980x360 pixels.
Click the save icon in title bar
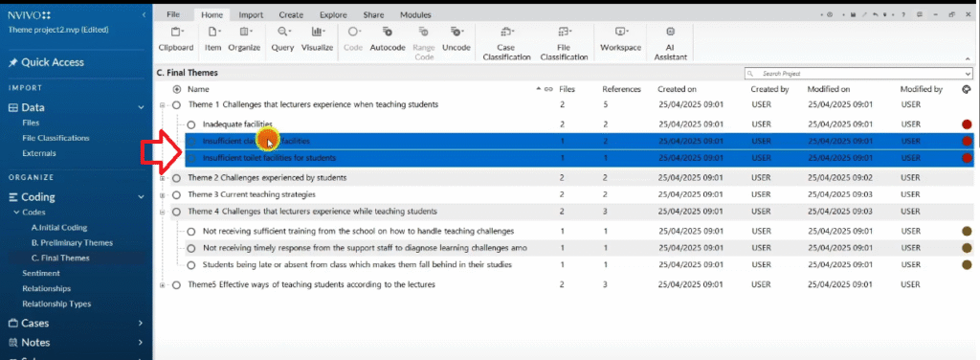852,14
